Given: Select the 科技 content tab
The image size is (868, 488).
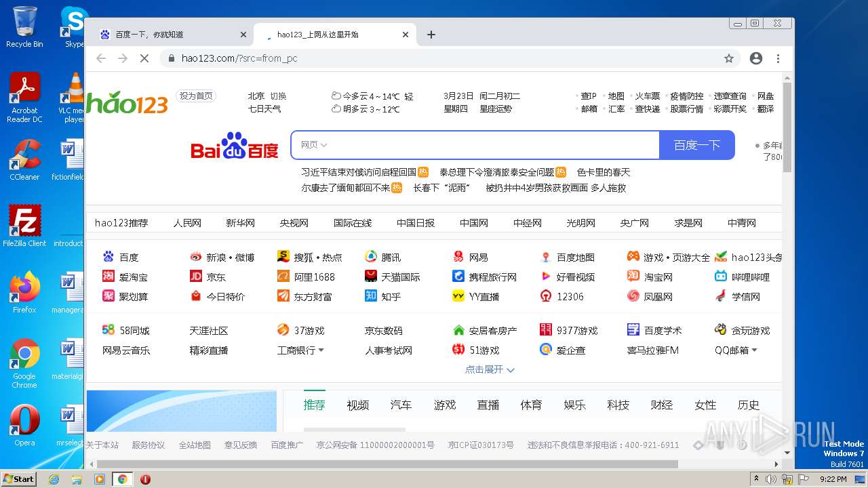Looking at the screenshot, I should (618, 405).
